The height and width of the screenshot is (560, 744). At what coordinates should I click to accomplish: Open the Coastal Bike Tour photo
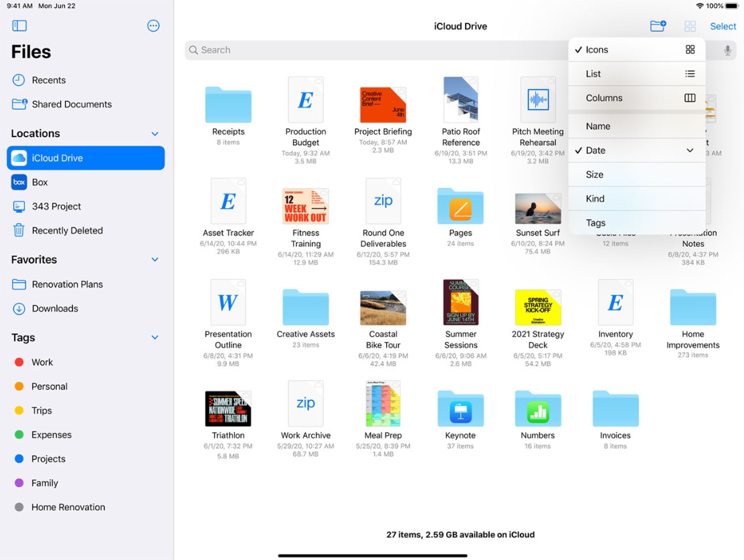[383, 308]
